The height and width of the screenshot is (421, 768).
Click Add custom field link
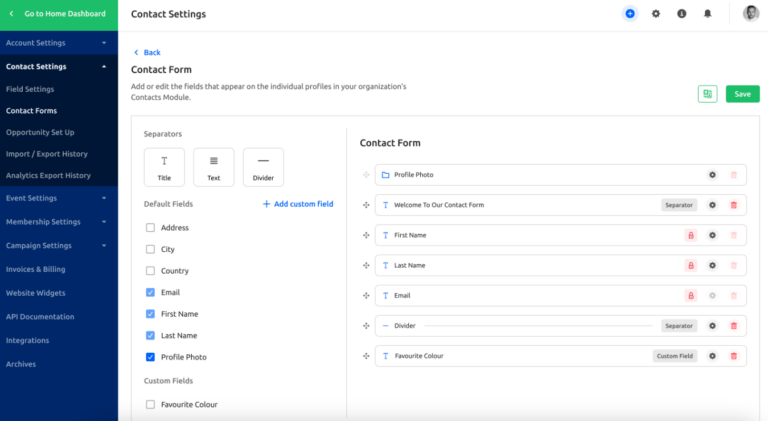click(x=298, y=204)
